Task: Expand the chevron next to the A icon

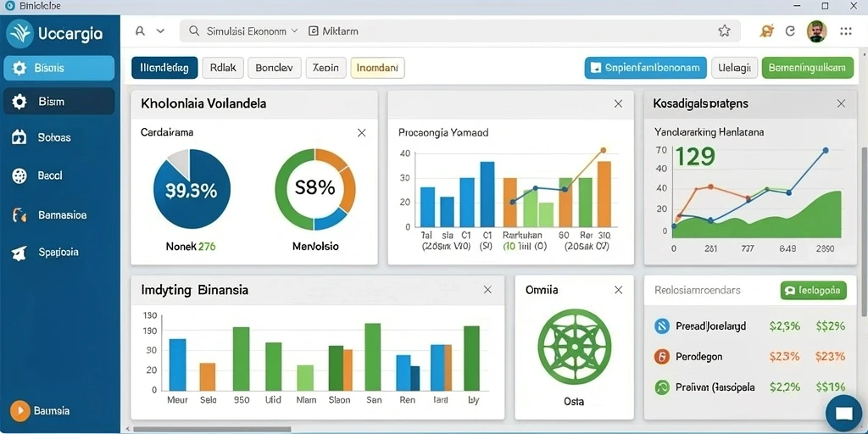Action: click(160, 31)
